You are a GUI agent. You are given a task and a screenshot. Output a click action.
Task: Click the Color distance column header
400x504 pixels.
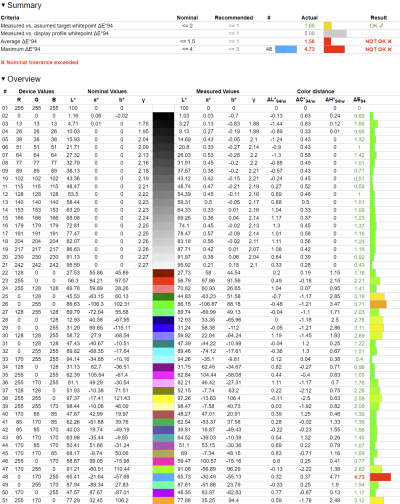[315, 91]
